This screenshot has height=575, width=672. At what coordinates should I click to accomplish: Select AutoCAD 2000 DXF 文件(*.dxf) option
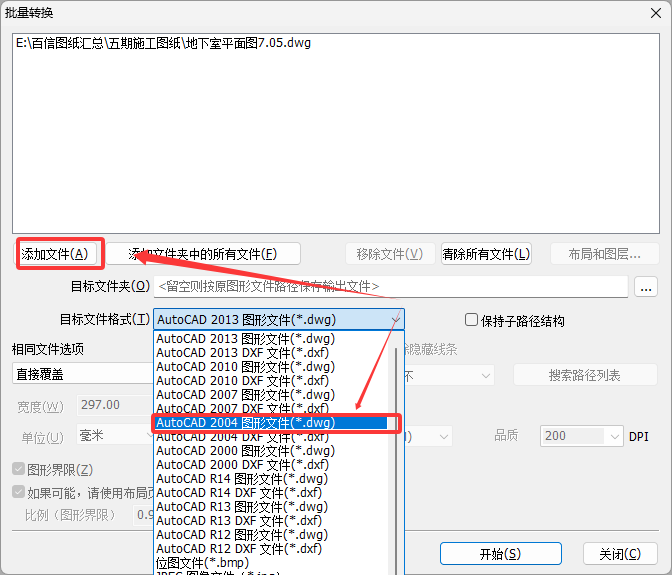pos(271,465)
